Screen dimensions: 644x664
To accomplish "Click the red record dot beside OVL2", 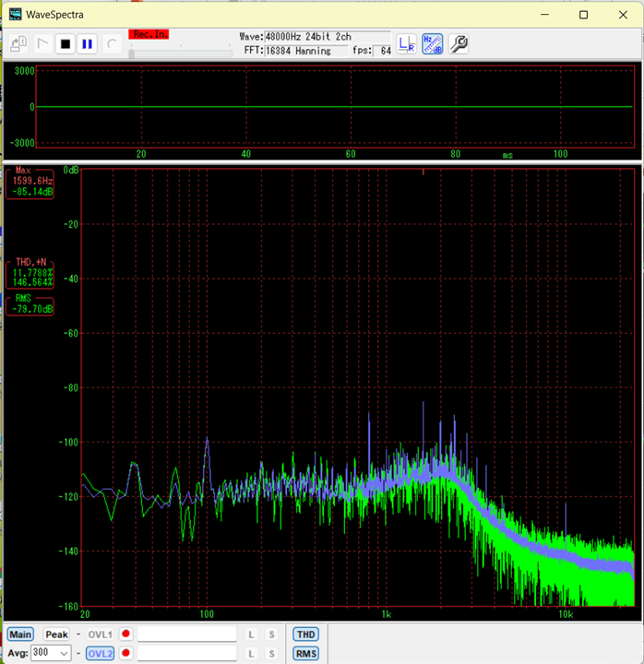I will click(125, 653).
